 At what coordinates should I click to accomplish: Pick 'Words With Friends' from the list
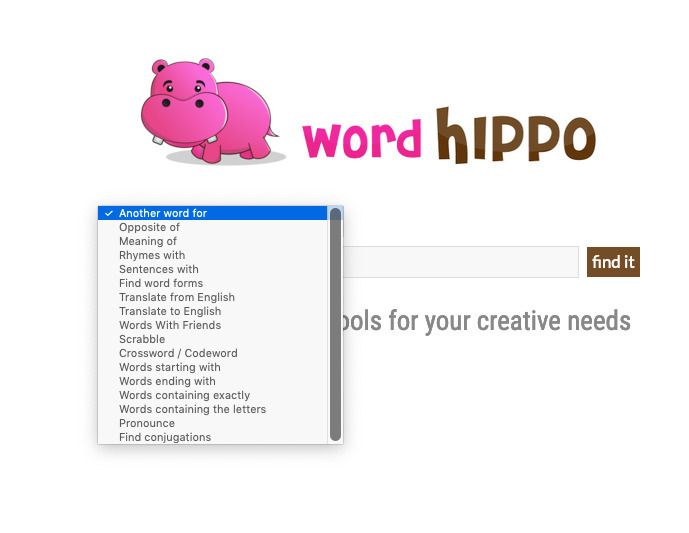click(170, 325)
